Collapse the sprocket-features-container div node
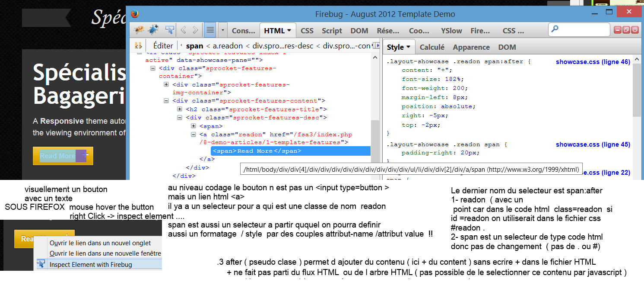 tap(153, 68)
